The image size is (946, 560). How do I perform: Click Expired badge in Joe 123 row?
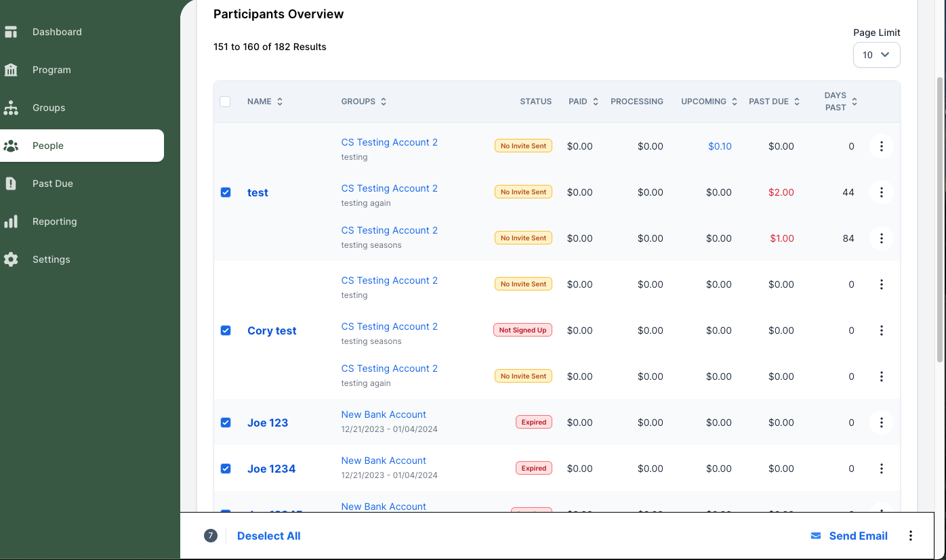534,423
